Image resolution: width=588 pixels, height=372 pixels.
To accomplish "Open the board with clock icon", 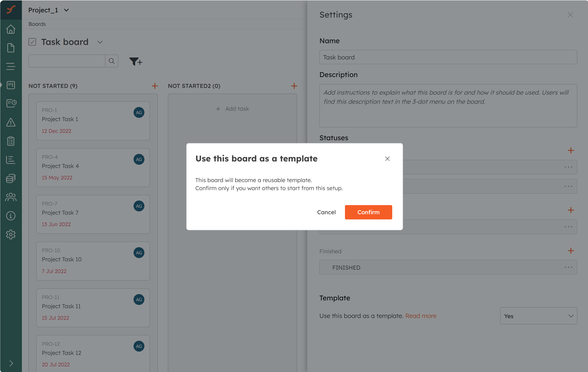I will (x=11, y=103).
